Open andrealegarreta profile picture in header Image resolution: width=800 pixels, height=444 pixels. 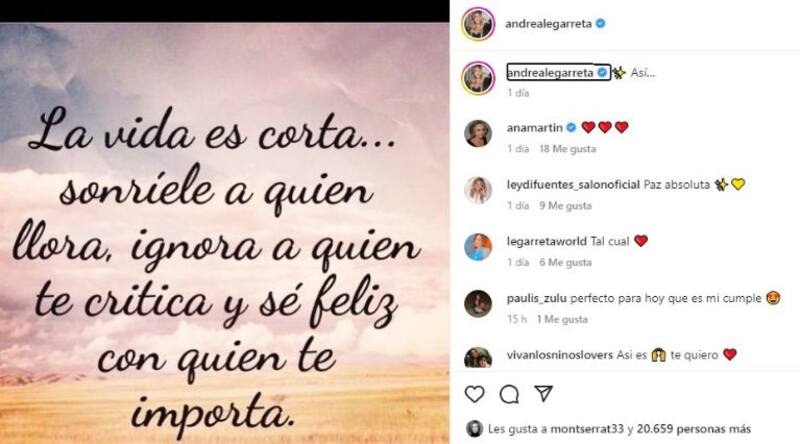478,23
